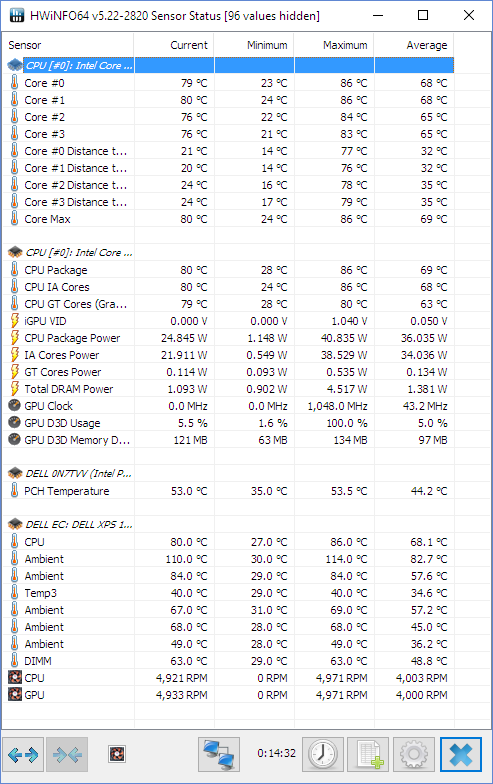Select the GPU D3D Usage row

tap(230, 423)
